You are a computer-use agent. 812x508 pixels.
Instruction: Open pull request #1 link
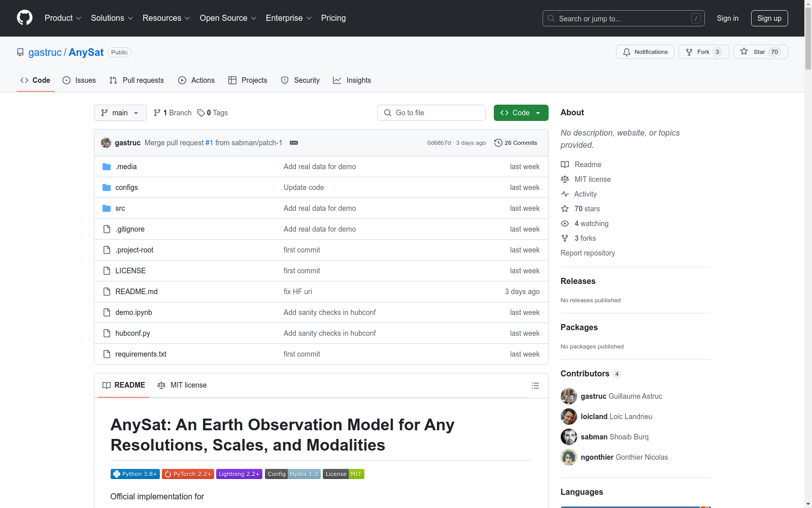tap(209, 143)
